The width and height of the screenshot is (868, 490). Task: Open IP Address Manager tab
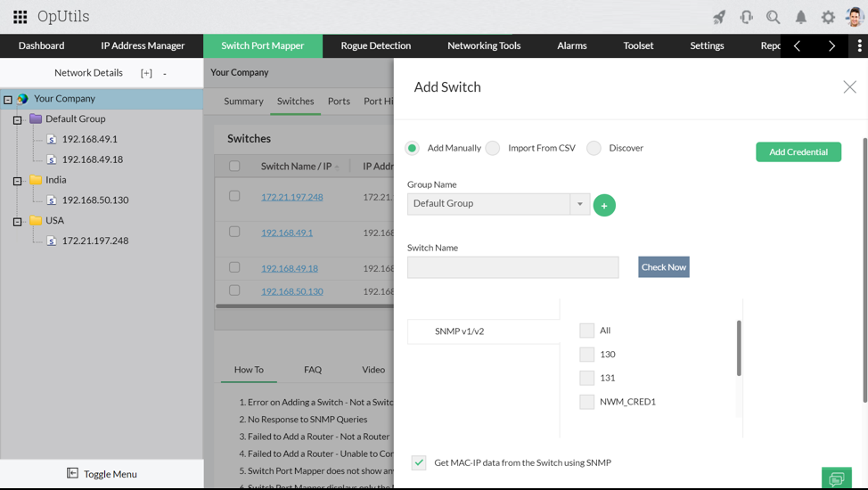point(143,46)
